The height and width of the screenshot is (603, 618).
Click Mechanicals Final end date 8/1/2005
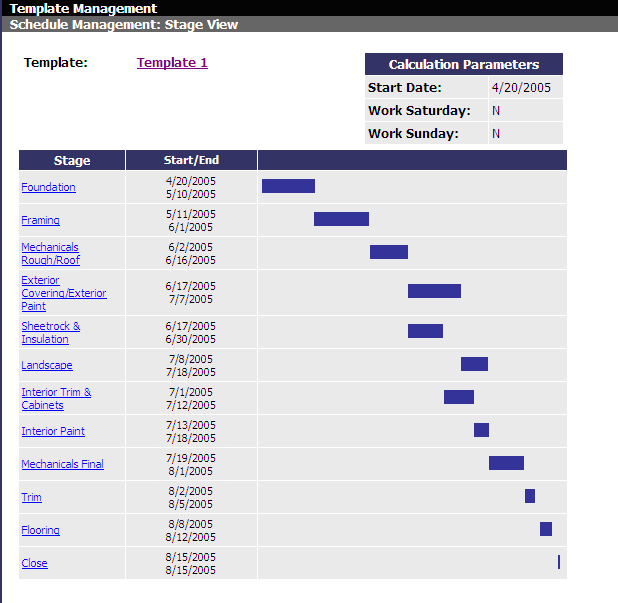point(191,471)
